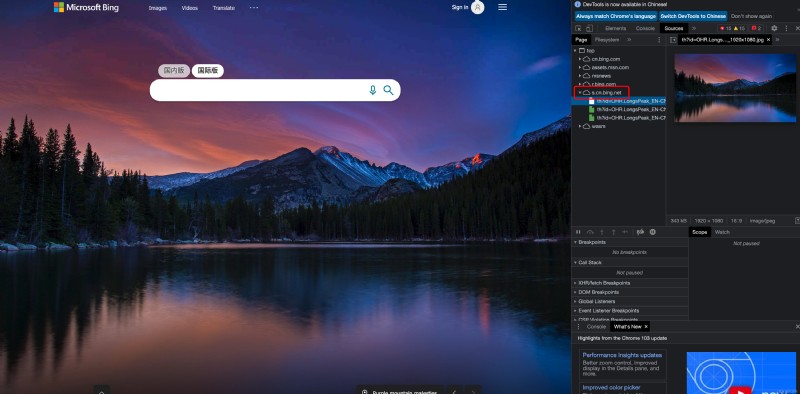Expand XHR/fetch Breakpoints section
This screenshot has width=800, height=394.
coord(630,283)
